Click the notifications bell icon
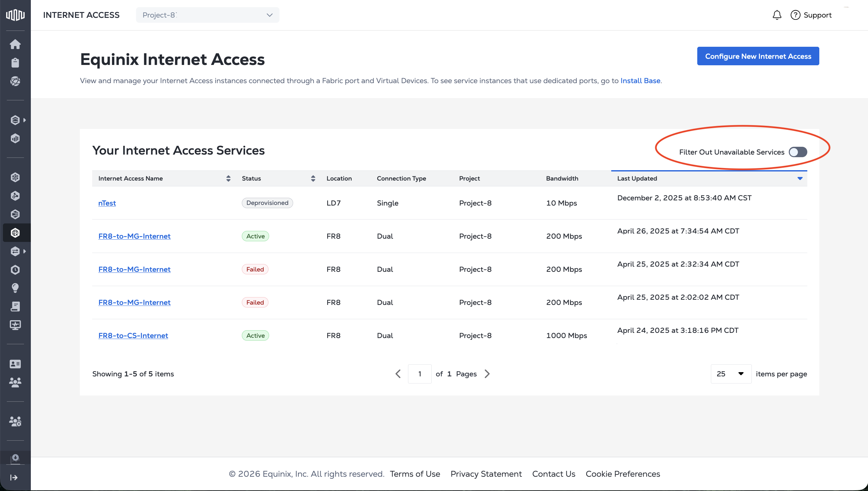 tap(777, 15)
